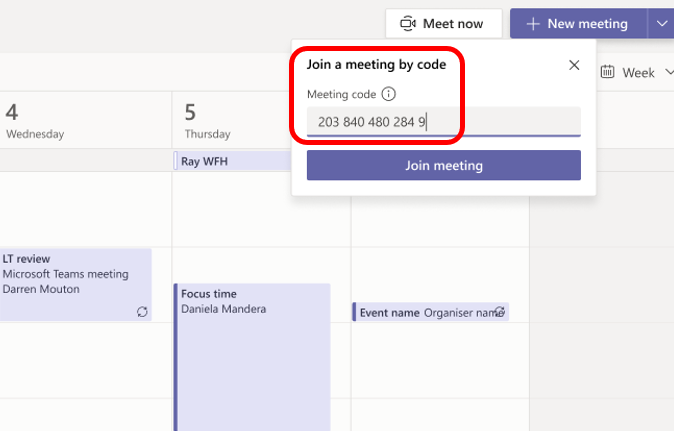Select the Wednesday 4 day header
Screen dimensions: 674x431
click(35, 120)
